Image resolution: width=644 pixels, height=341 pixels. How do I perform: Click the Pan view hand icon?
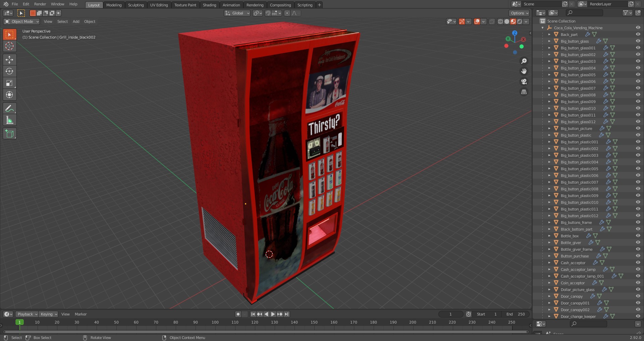click(x=524, y=71)
